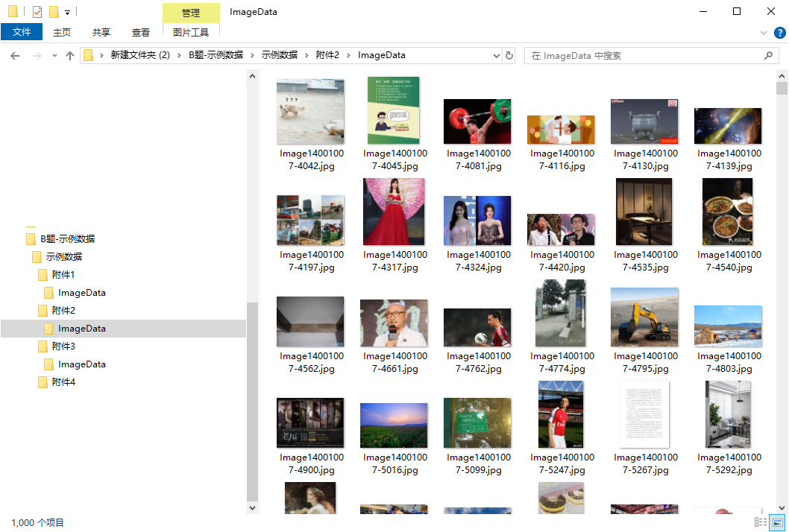789x532 pixels.
Task: Open the recent locations dropdown arrow
Action: pyautogui.click(x=54, y=56)
